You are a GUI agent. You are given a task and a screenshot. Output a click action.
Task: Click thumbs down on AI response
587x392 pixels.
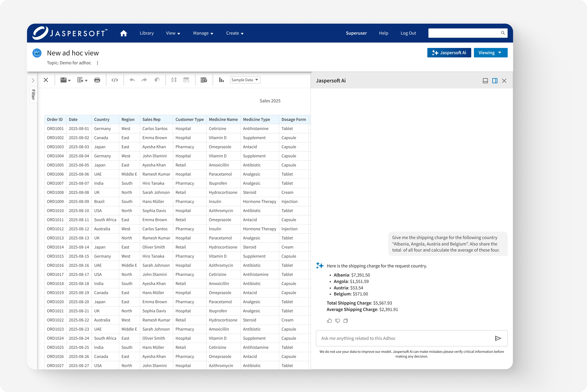click(x=337, y=321)
